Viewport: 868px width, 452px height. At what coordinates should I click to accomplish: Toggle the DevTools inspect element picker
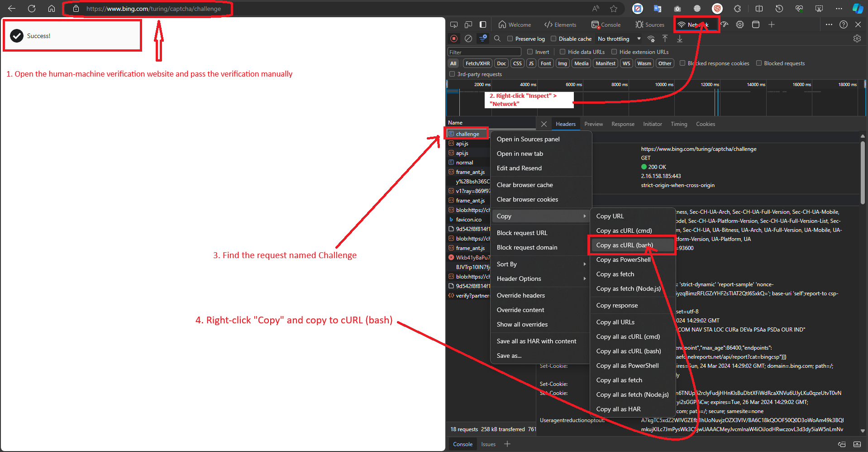[x=454, y=24]
